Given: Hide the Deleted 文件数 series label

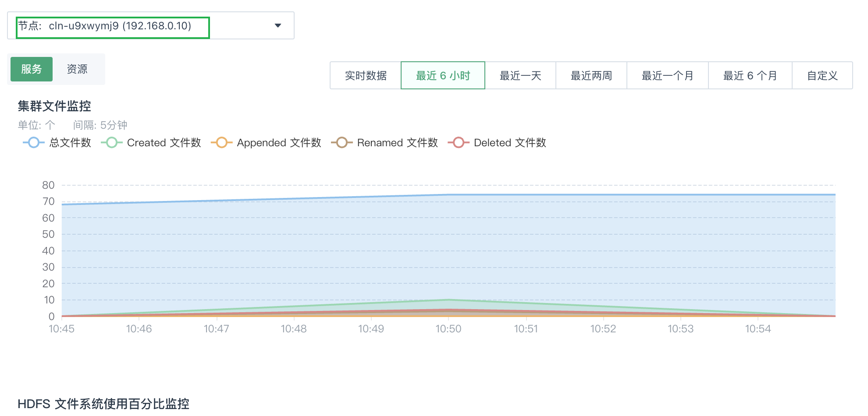Looking at the screenshot, I should [x=510, y=143].
